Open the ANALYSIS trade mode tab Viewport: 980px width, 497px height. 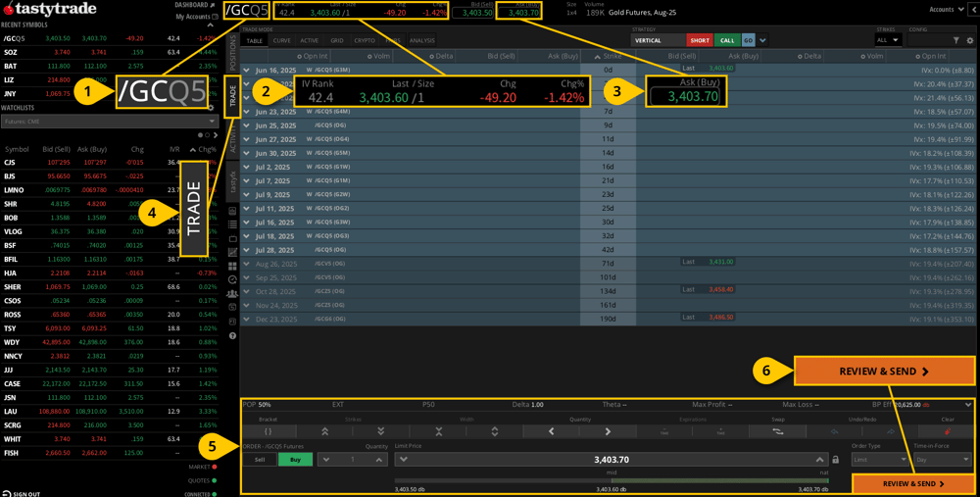tap(421, 40)
